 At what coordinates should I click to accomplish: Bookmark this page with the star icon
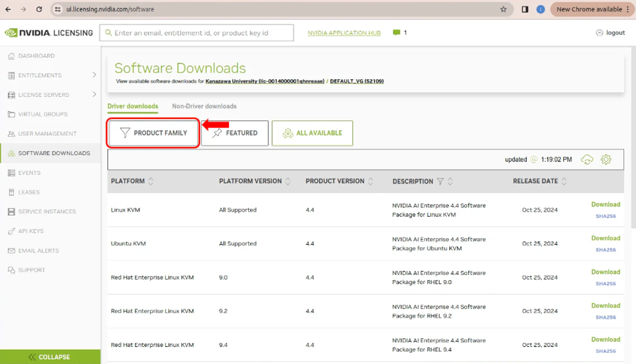503,9
